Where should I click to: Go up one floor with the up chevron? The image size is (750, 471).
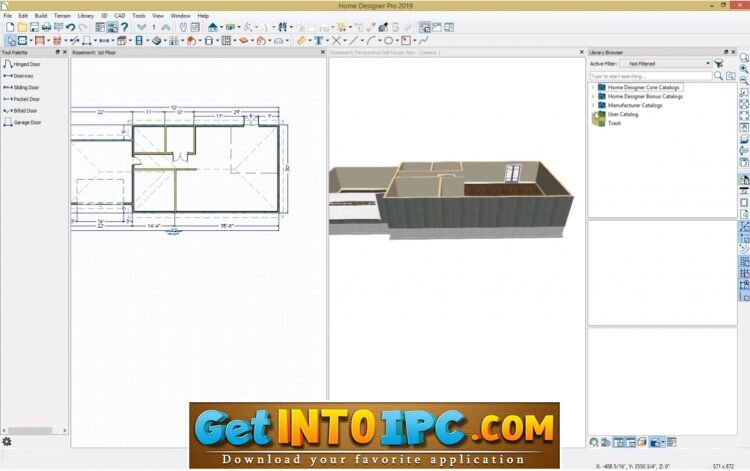point(165,27)
